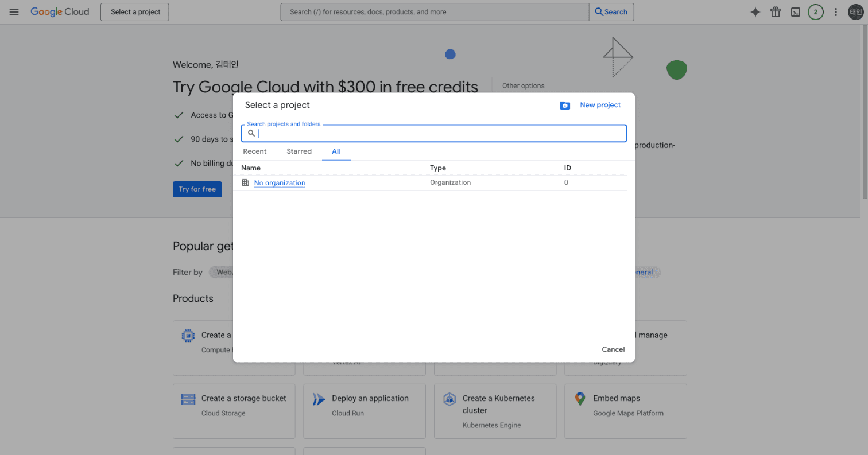The image size is (868, 455).
Task: Open No organization link
Action: (x=280, y=183)
